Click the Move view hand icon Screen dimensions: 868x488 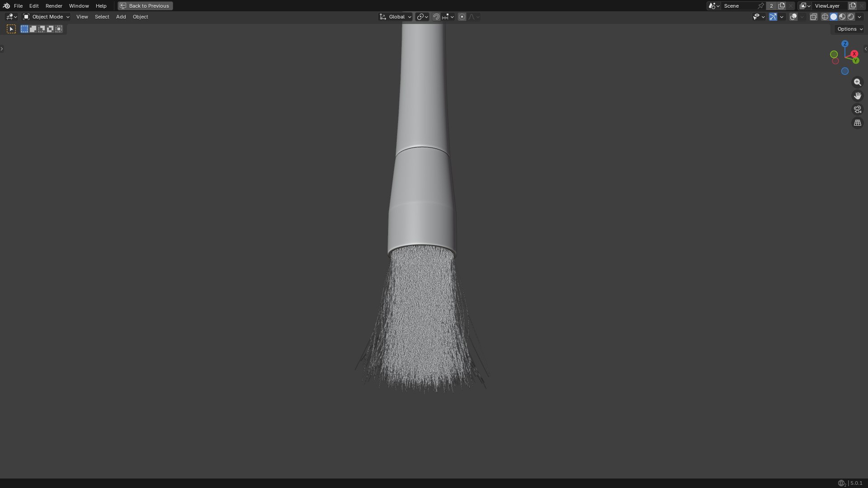858,96
